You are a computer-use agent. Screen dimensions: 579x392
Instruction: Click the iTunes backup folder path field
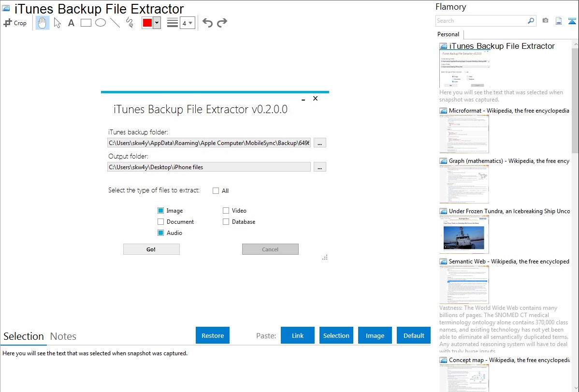pyautogui.click(x=209, y=143)
